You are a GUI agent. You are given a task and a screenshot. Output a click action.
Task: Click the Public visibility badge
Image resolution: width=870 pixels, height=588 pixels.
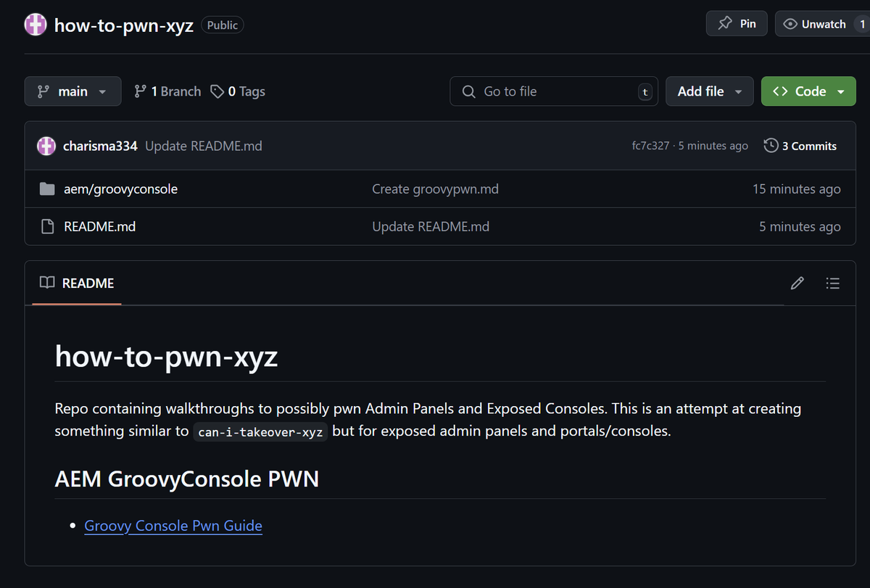[222, 25]
